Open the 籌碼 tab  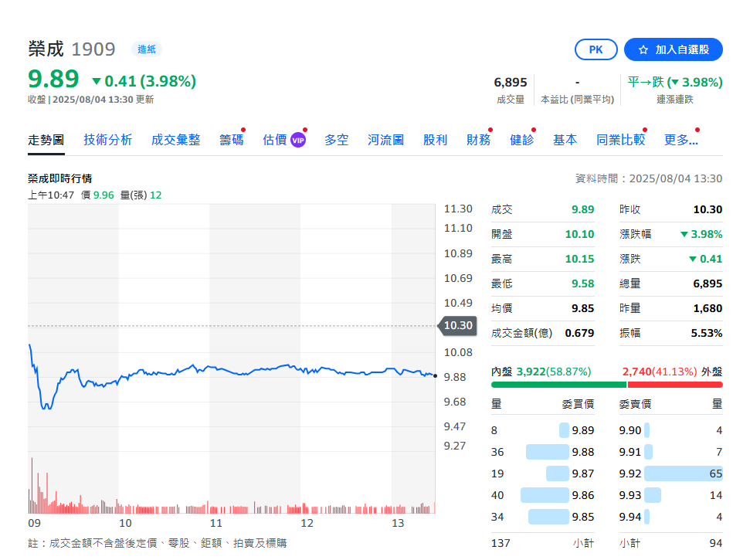pos(232,140)
